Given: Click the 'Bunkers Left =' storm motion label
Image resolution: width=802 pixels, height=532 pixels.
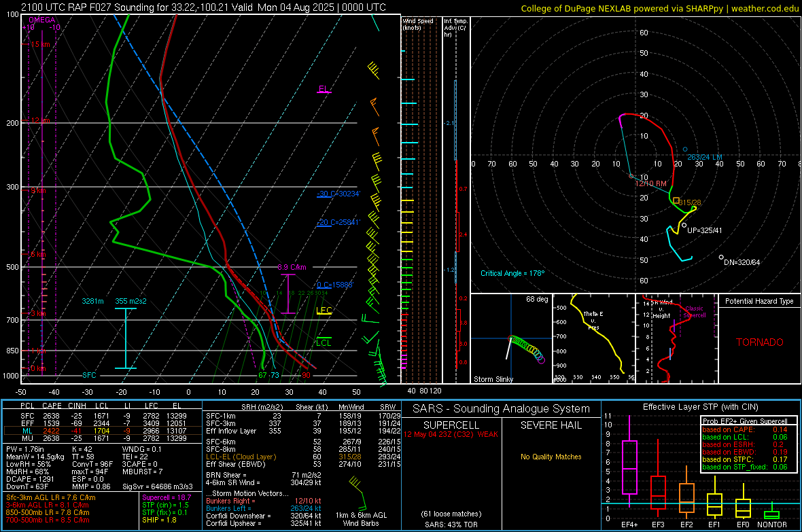Looking at the screenshot, I should tap(228, 508).
